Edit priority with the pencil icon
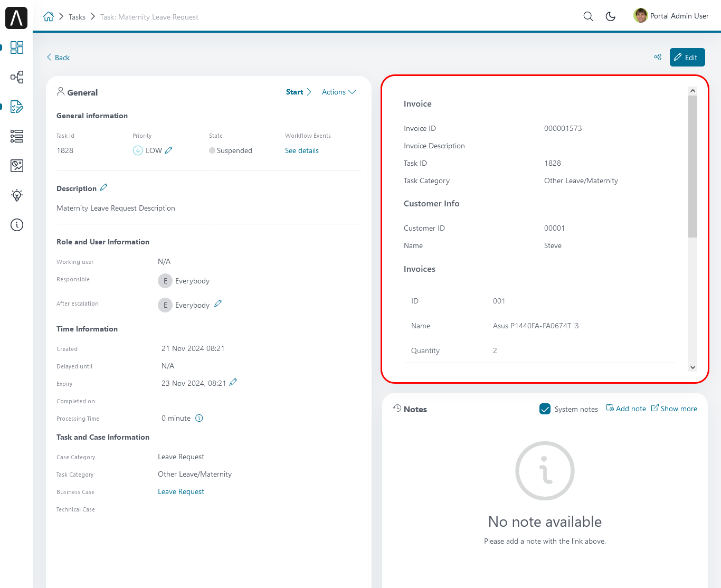The image size is (721, 588). point(169,150)
